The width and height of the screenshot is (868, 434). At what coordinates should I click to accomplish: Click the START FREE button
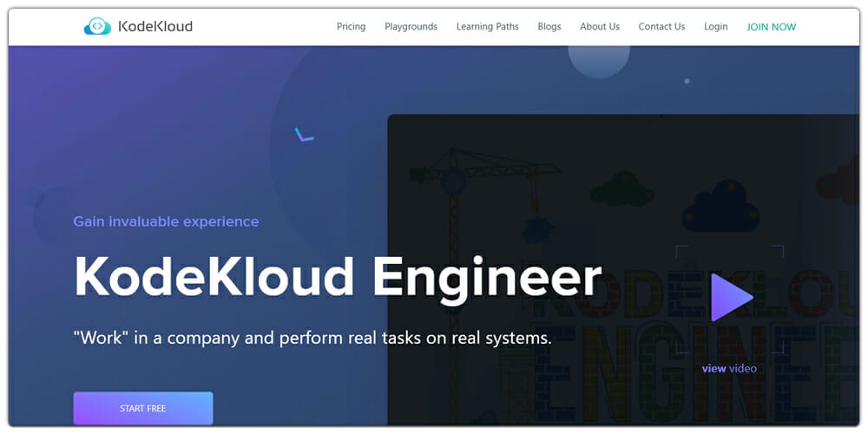142,408
